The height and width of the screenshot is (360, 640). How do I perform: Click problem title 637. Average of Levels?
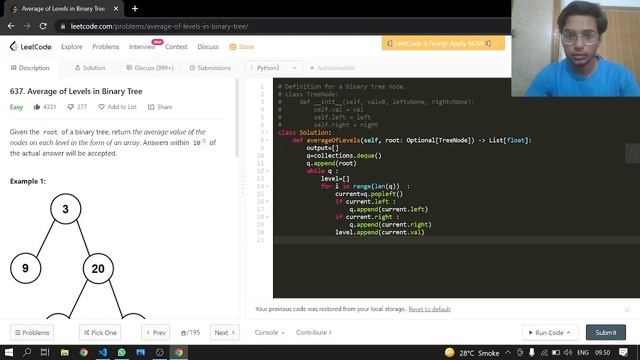[76, 91]
